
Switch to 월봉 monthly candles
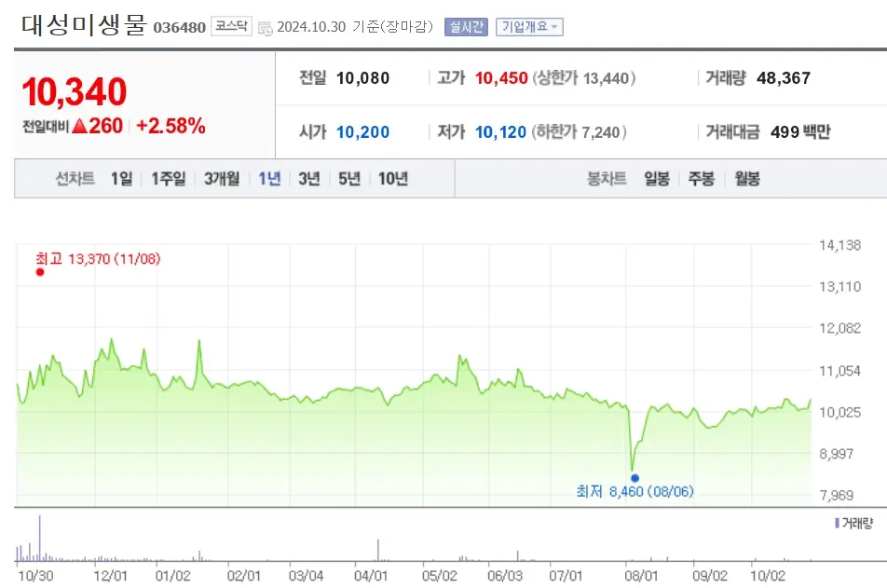746,178
